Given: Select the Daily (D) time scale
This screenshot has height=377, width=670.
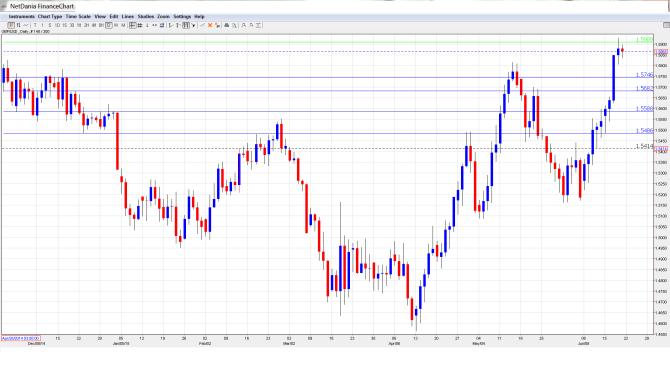Looking at the screenshot, I should click(109, 26).
